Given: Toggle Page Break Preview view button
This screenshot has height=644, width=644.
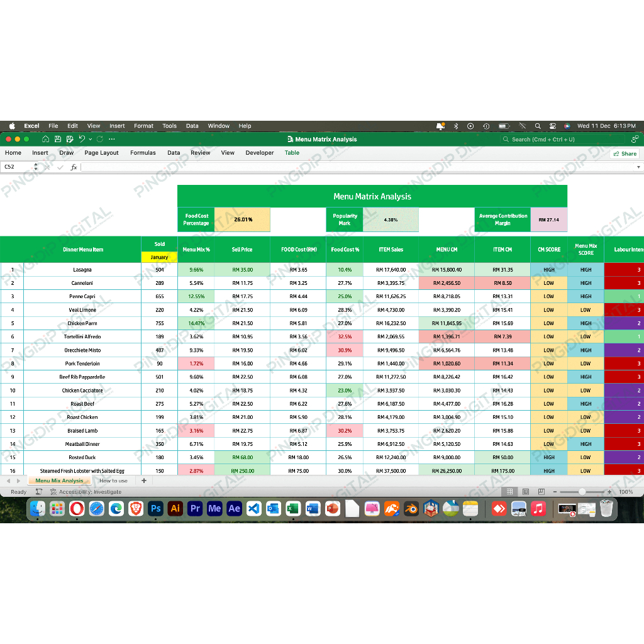Looking at the screenshot, I should pyautogui.click(x=540, y=492).
